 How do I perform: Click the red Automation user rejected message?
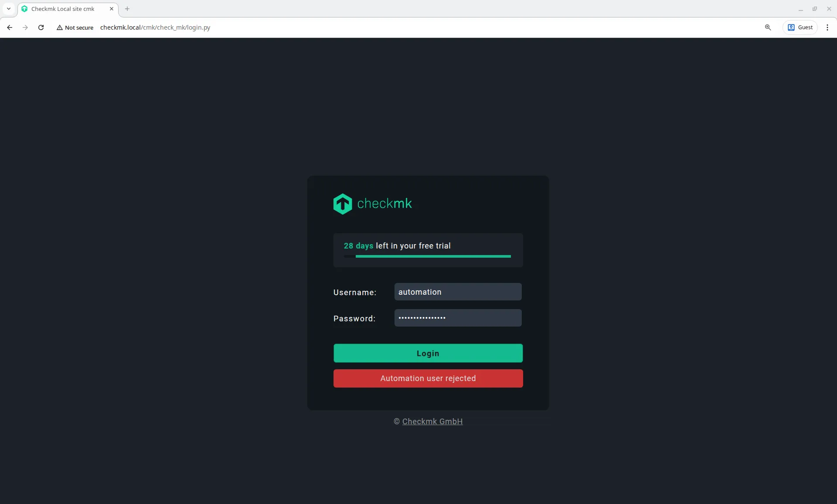coord(428,378)
